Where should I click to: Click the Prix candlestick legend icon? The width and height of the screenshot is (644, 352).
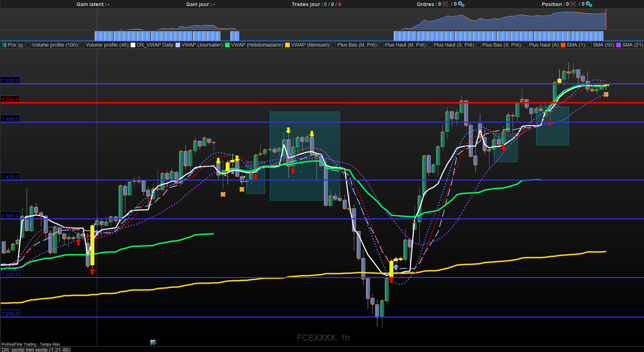tap(4, 45)
